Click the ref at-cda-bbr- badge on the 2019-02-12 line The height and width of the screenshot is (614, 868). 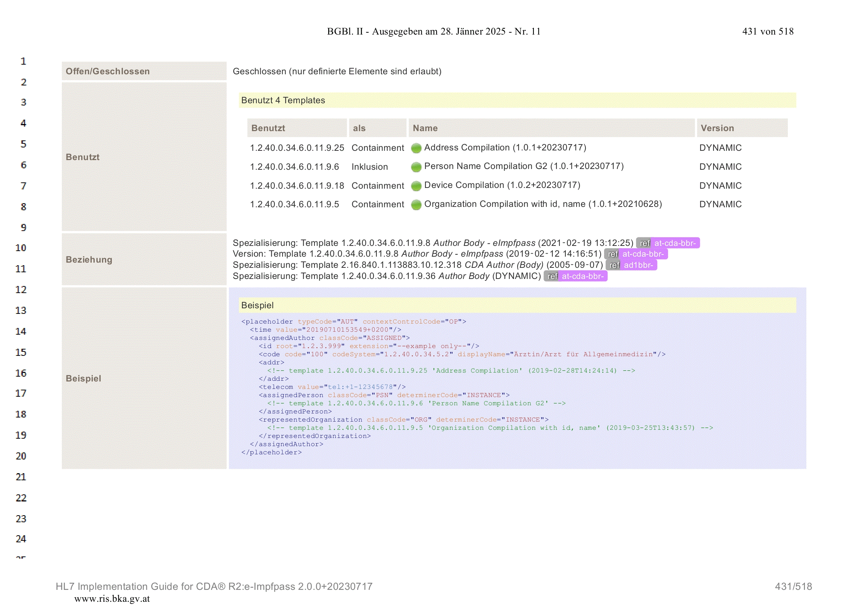click(636, 254)
